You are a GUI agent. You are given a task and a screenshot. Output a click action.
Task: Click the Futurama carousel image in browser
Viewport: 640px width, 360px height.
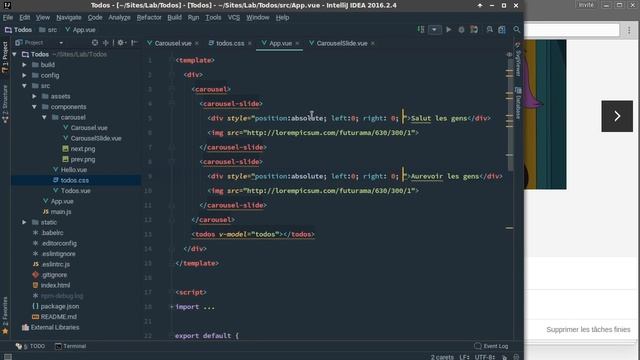coord(545,114)
